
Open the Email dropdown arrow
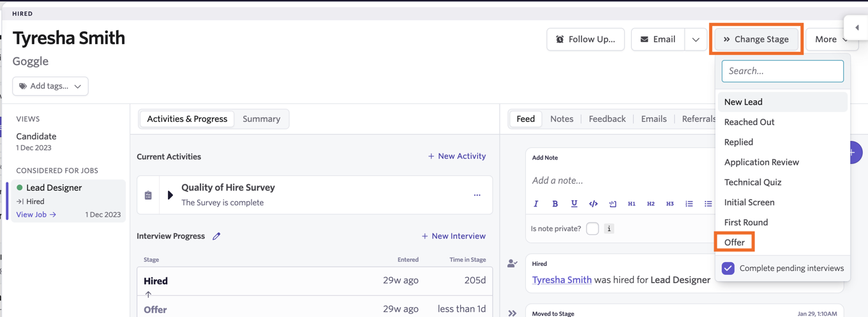pyautogui.click(x=696, y=40)
